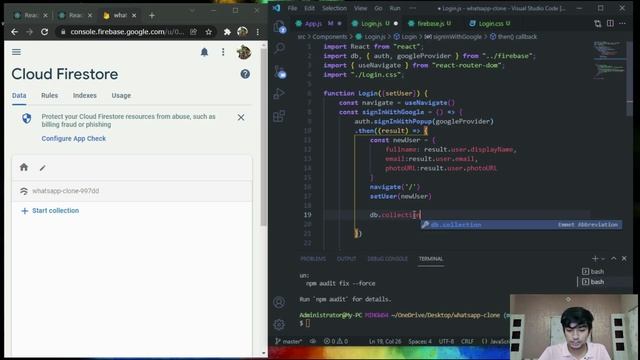Open the Firebase hamburger navigation menu
640x360 pixels.
pos(16,52)
